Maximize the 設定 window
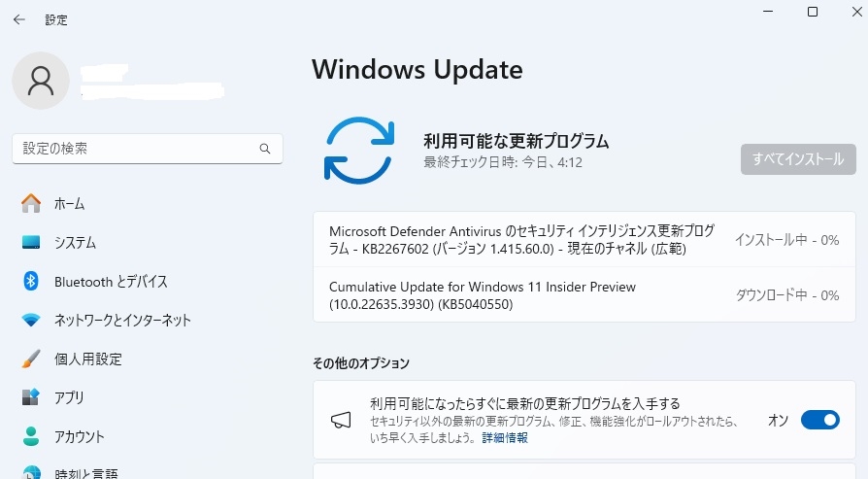Image resolution: width=868 pixels, height=479 pixels. click(812, 12)
